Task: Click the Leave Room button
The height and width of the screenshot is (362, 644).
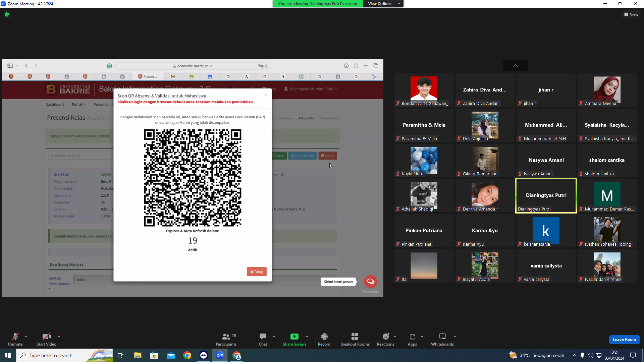Action: 624,340
